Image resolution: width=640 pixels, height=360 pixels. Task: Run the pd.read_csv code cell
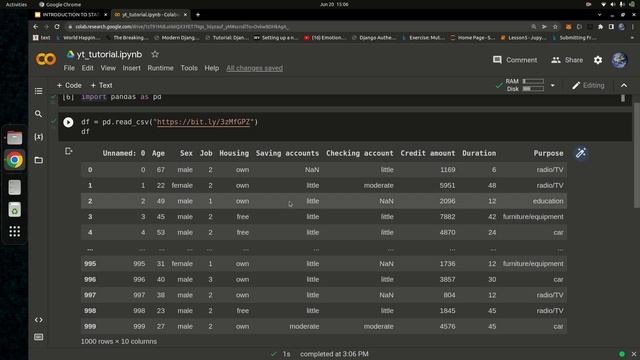(x=68, y=122)
